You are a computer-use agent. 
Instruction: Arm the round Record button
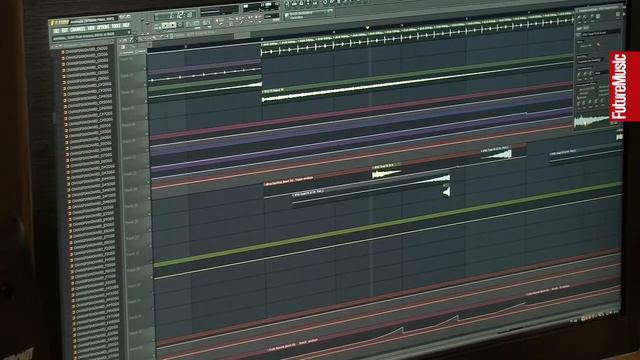point(180,25)
